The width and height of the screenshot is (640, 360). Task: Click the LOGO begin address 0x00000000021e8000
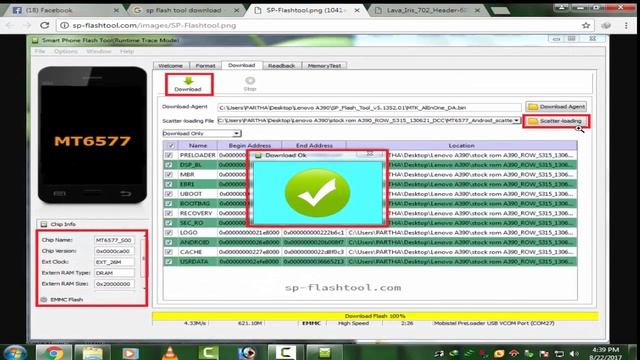249,233
